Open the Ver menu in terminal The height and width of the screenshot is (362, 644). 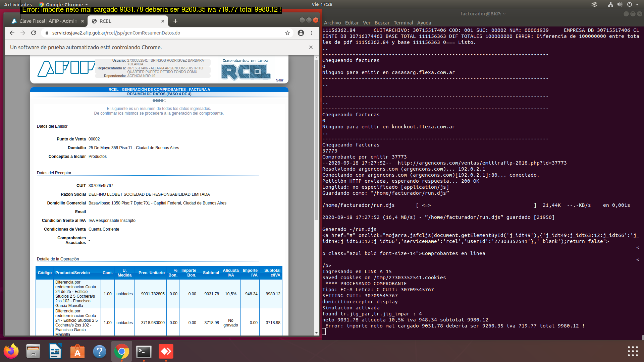tap(367, 23)
